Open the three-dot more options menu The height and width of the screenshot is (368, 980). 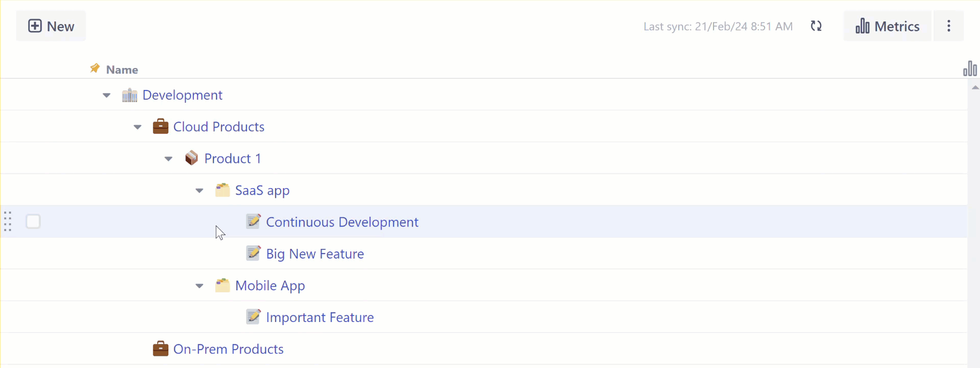click(x=948, y=26)
